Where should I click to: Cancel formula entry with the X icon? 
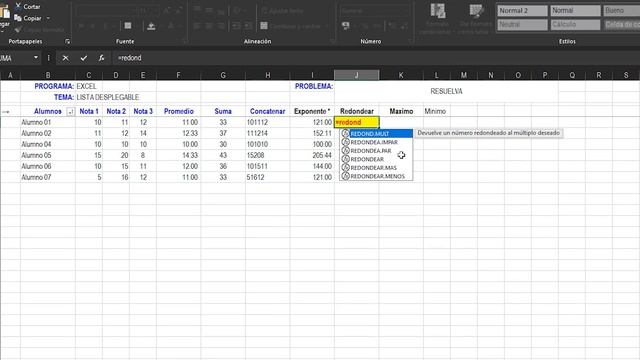(65, 58)
